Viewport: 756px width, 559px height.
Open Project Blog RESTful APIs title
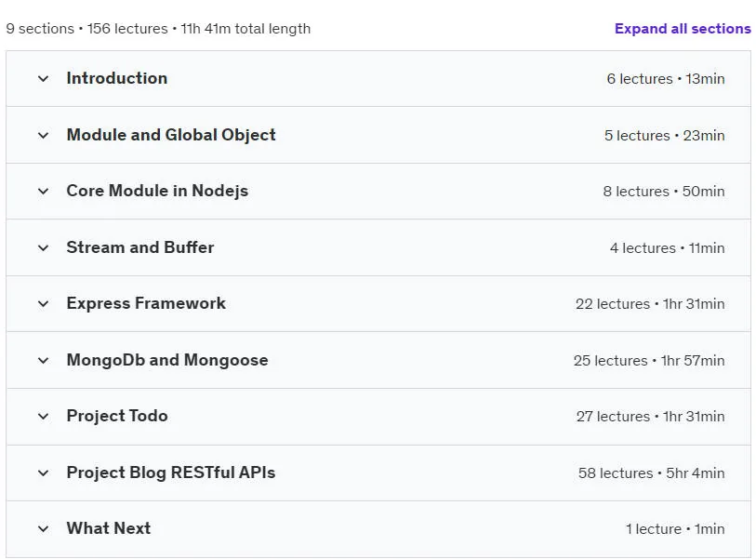171,472
